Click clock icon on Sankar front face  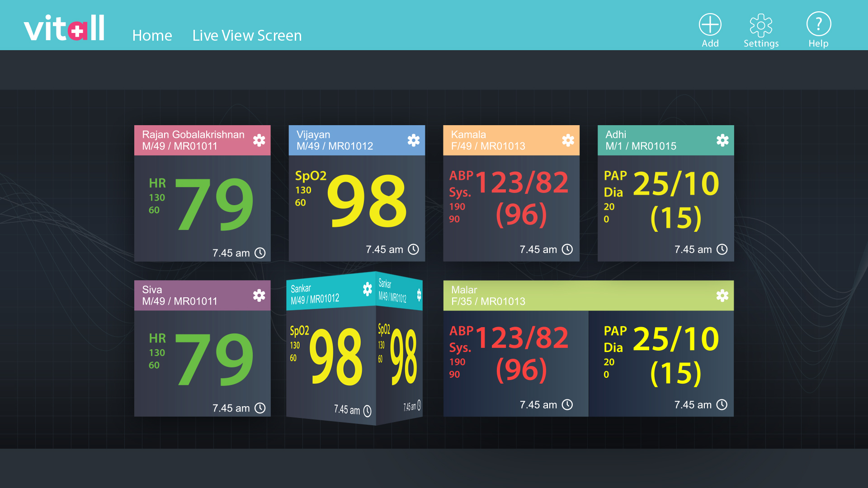(x=367, y=411)
